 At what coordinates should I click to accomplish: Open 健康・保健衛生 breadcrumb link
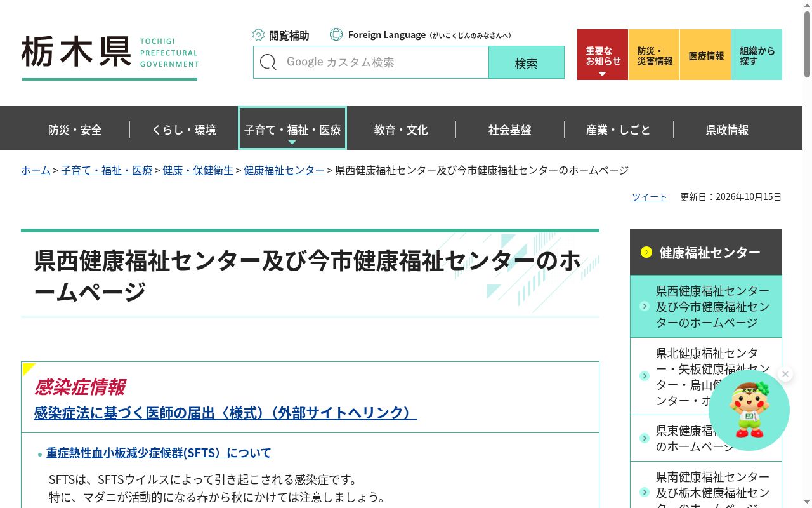coord(198,170)
